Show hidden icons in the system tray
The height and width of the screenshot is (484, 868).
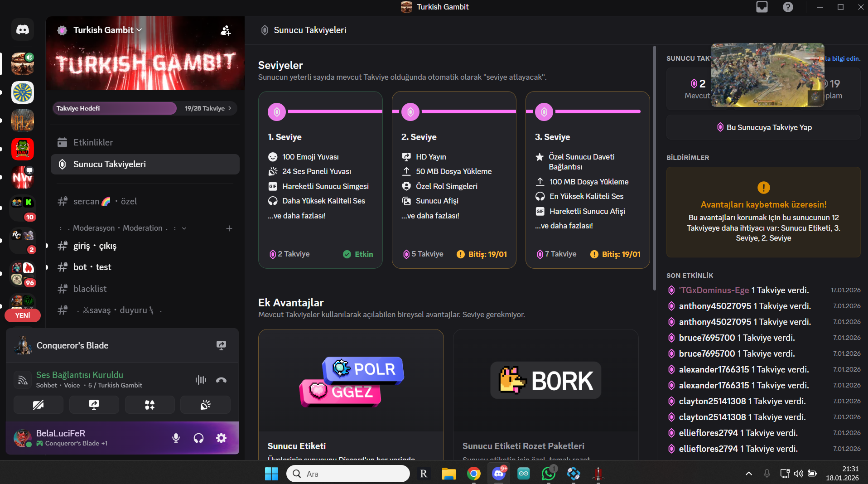pos(749,474)
